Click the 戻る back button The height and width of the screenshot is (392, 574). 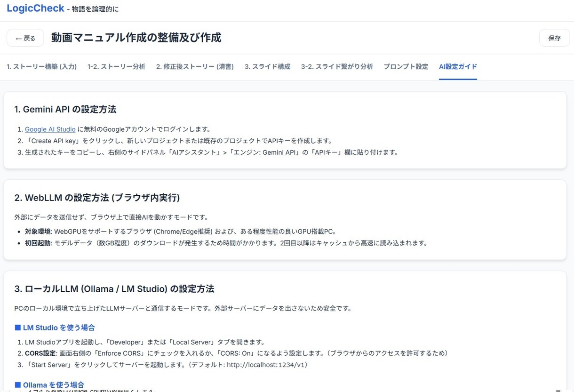(25, 38)
